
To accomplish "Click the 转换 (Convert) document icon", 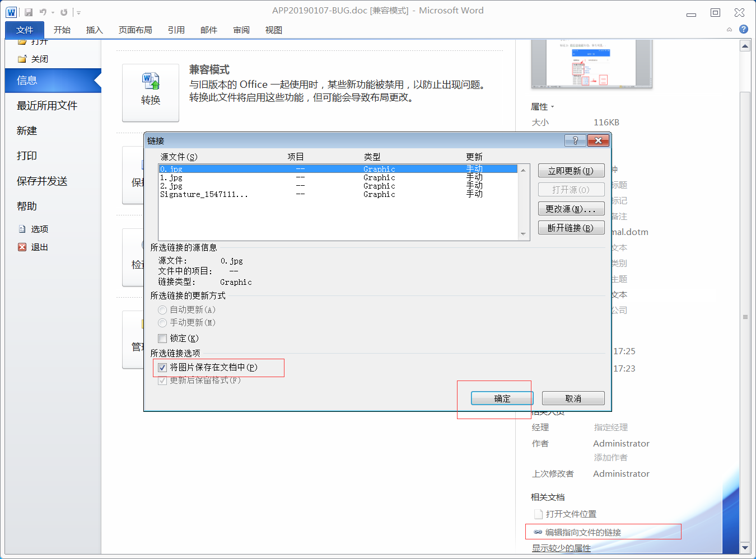I will (150, 86).
